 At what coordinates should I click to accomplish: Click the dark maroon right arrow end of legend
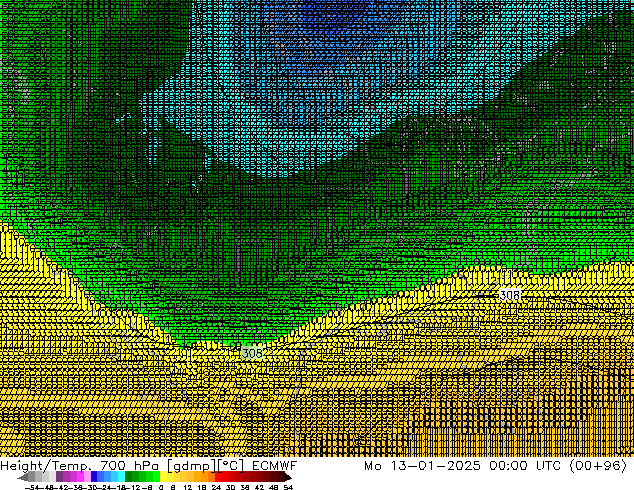pyautogui.click(x=287, y=477)
